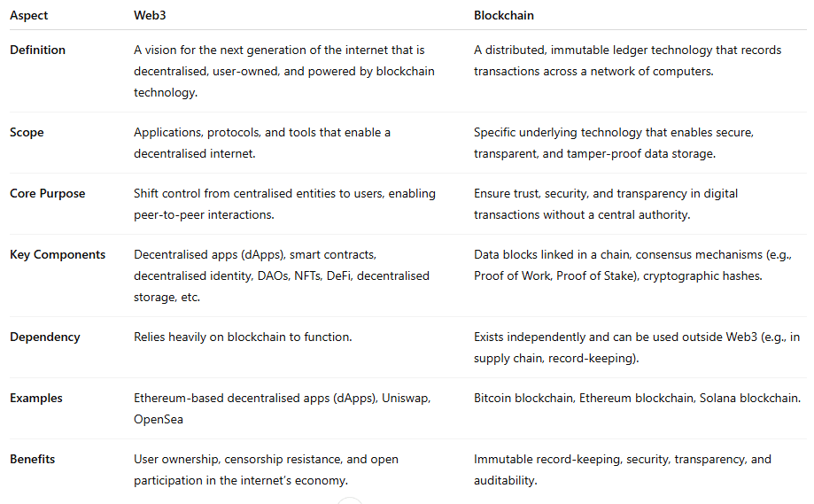Click the Examples row label
This screenshot has width=814, height=504.
36,398
